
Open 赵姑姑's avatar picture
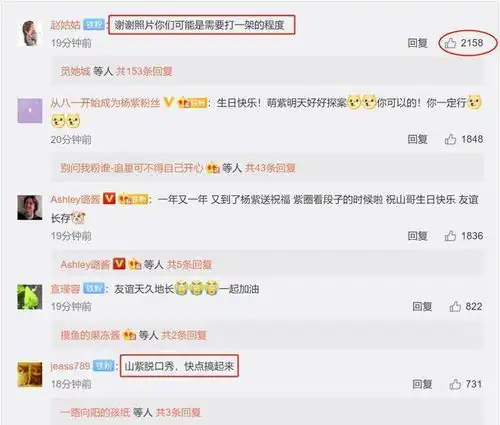(30, 33)
